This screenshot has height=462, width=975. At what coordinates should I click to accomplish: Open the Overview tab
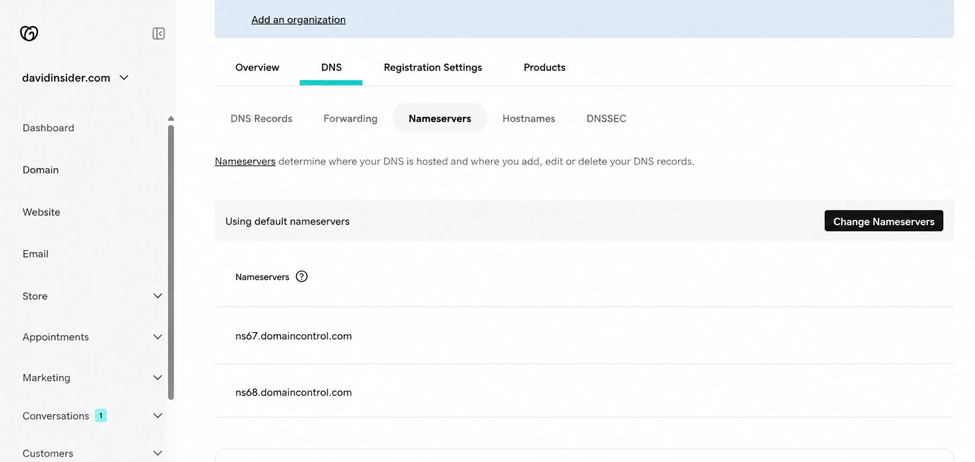[257, 67]
